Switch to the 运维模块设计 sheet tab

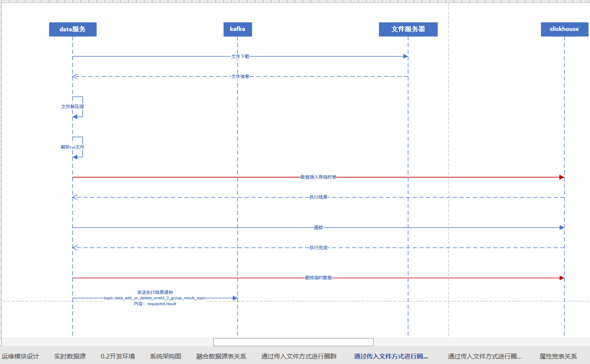(x=20, y=356)
